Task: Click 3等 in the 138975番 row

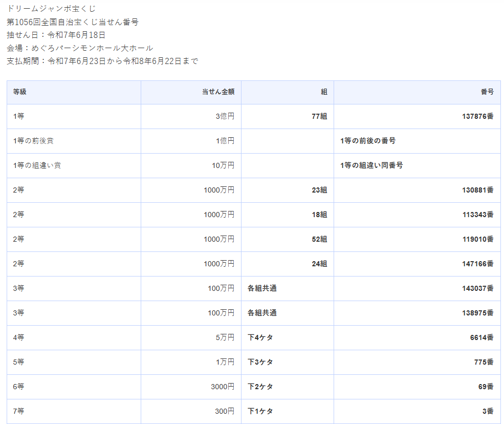Action: [18, 313]
